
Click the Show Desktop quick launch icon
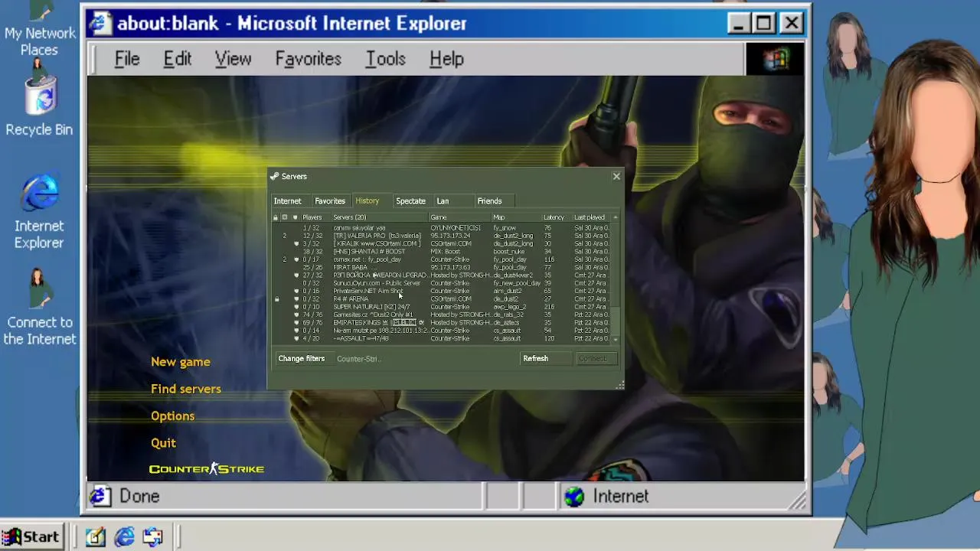[95, 537]
